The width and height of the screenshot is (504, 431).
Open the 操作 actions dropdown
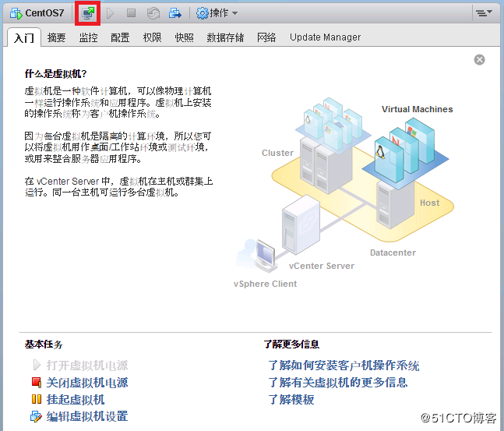217,13
